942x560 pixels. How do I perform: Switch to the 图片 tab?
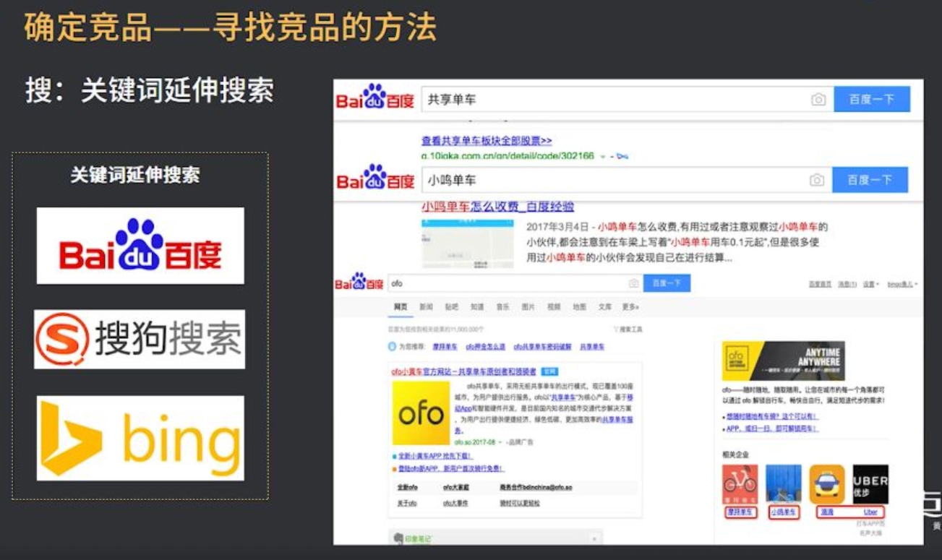coord(528,307)
